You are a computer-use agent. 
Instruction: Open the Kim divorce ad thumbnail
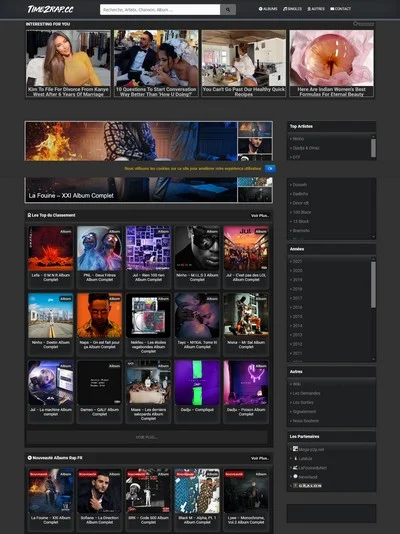point(68,58)
